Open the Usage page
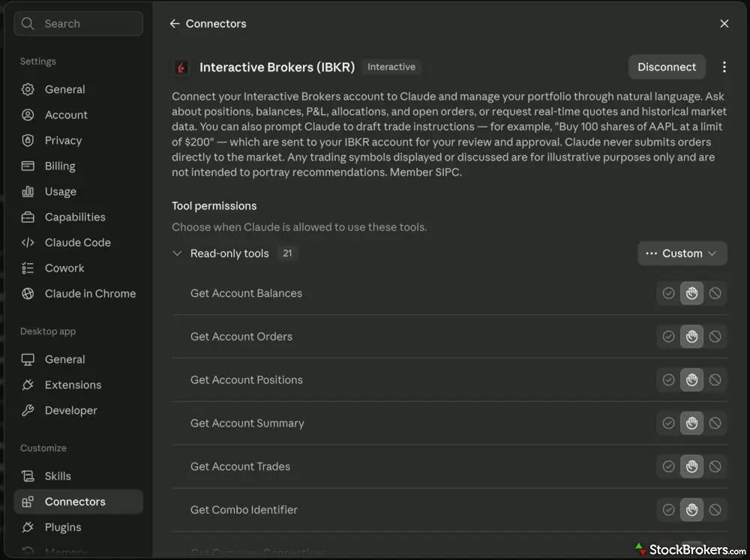The height and width of the screenshot is (560, 750). [79, 191]
